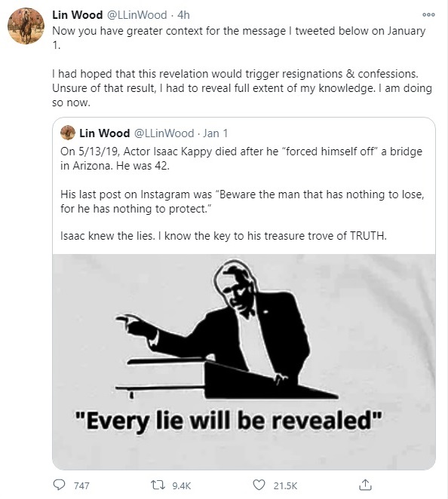The height and width of the screenshot is (499, 448).
Task: Visit the @LLinWood handle in main tweet
Action: tap(136, 15)
